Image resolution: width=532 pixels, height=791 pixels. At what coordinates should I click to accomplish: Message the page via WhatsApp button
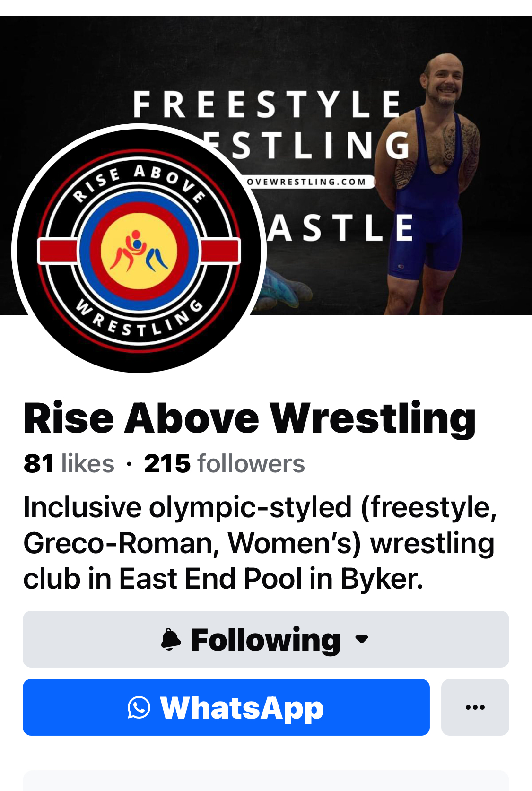[x=226, y=707]
